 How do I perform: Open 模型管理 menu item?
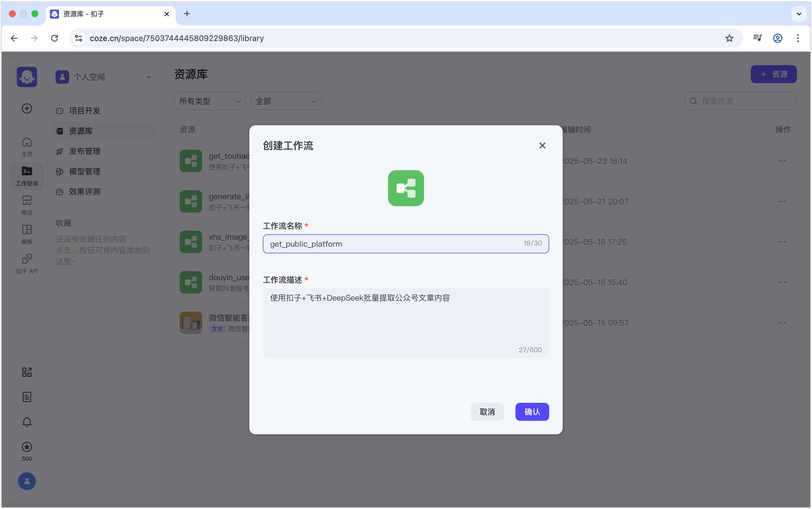85,171
